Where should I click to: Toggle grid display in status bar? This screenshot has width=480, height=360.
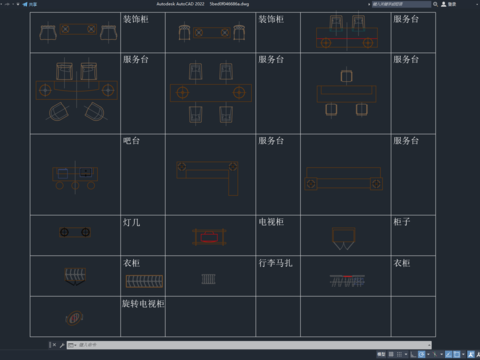[x=391, y=354]
